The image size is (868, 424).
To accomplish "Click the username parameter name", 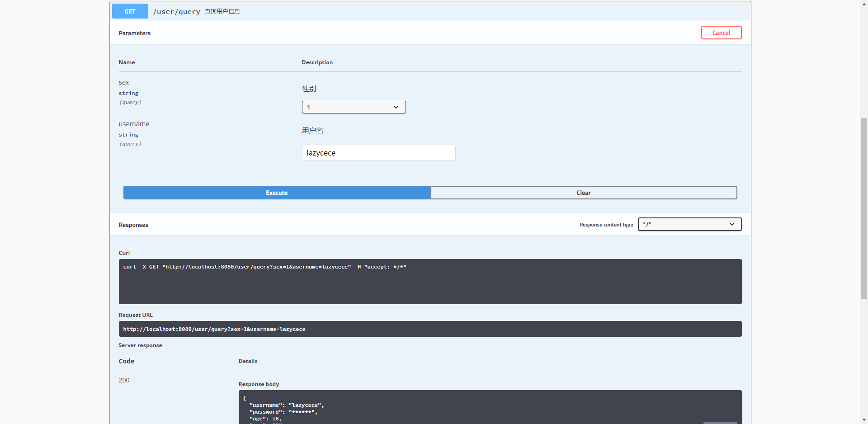I will click(134, 124).
